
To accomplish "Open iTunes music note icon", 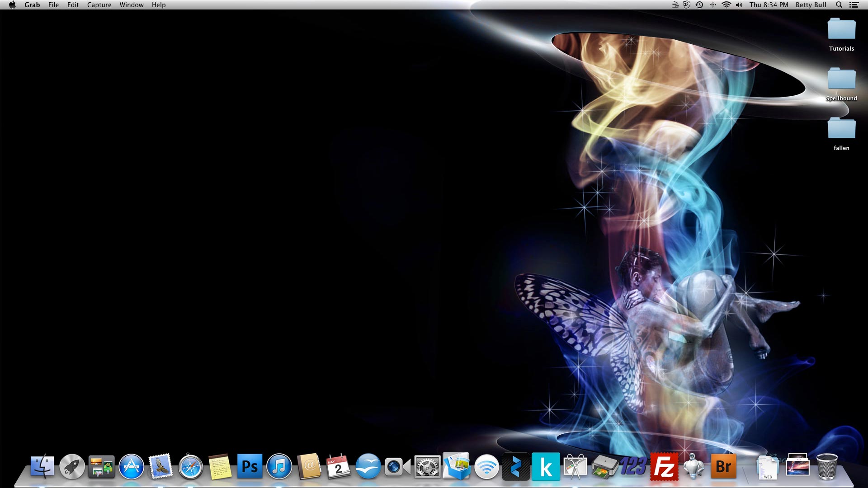I will 279,467.
